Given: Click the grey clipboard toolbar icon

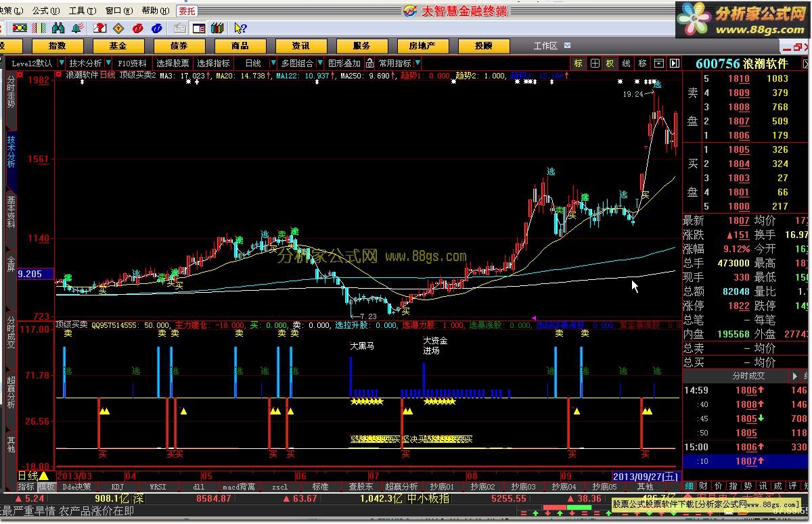Looking at the screenshot, I should 179,28.
